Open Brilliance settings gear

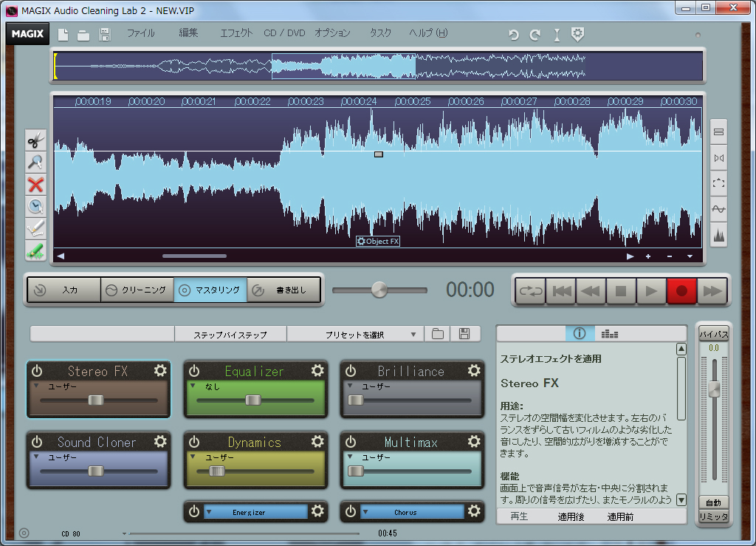click(474, 370)
